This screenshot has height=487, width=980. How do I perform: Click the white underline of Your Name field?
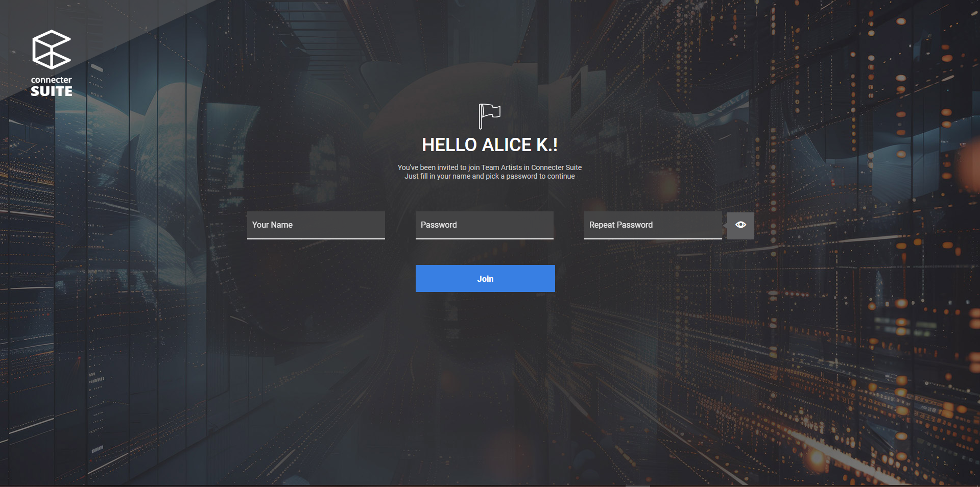316,238
